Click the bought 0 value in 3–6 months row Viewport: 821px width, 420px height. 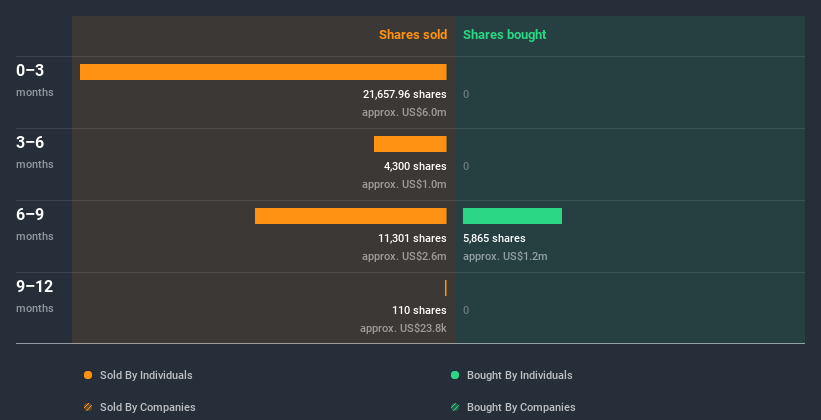(466, 166)
